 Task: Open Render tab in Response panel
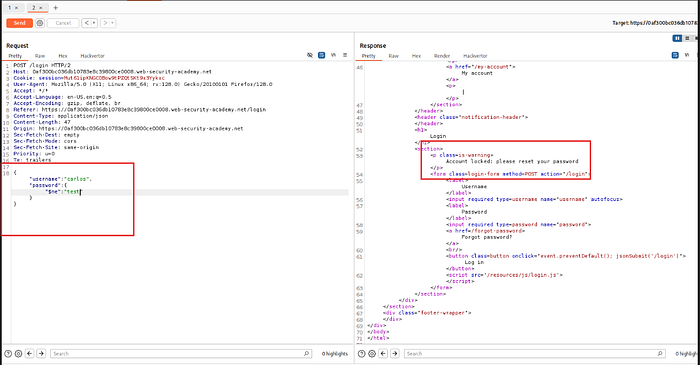442,56
